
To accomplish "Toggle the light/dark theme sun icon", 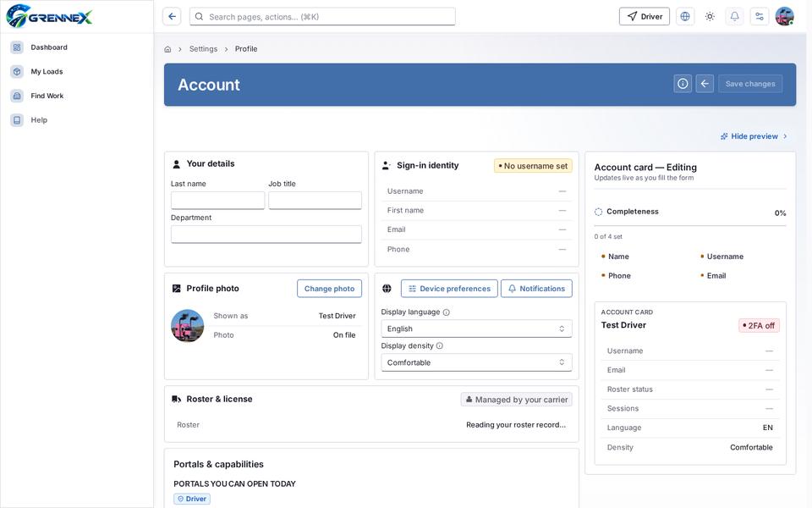I will coord(710,17).
